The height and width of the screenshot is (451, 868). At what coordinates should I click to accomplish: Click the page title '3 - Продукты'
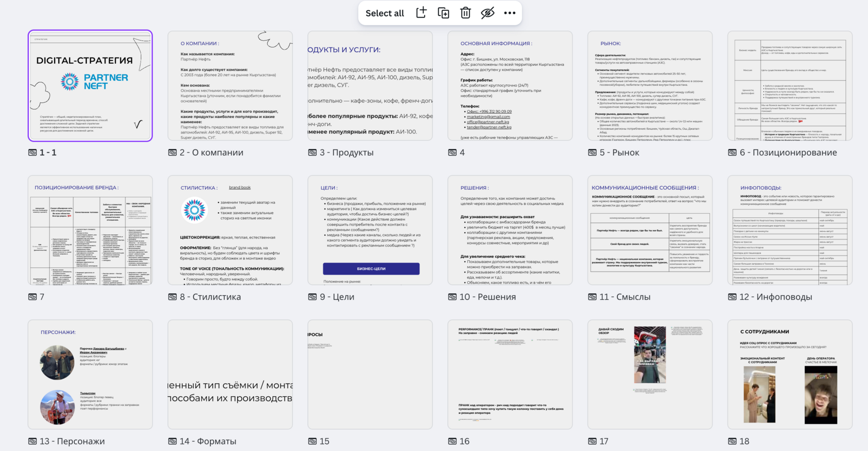347,153
